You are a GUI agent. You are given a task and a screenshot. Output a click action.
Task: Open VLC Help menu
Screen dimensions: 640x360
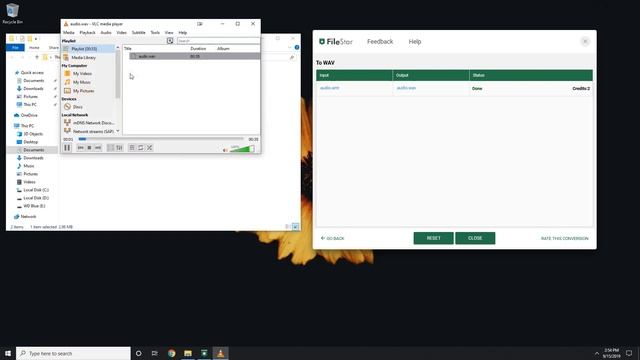tap(183, 33)
